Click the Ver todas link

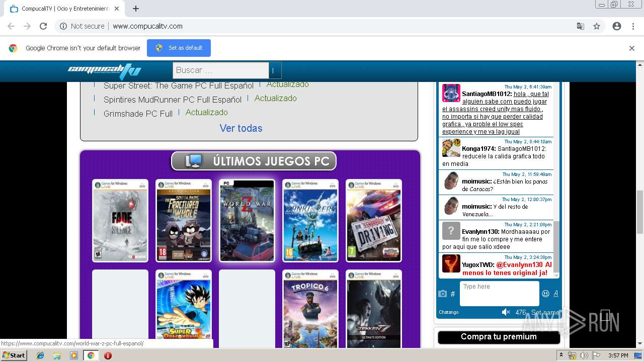pyautogui.click(x=241, y=128)
